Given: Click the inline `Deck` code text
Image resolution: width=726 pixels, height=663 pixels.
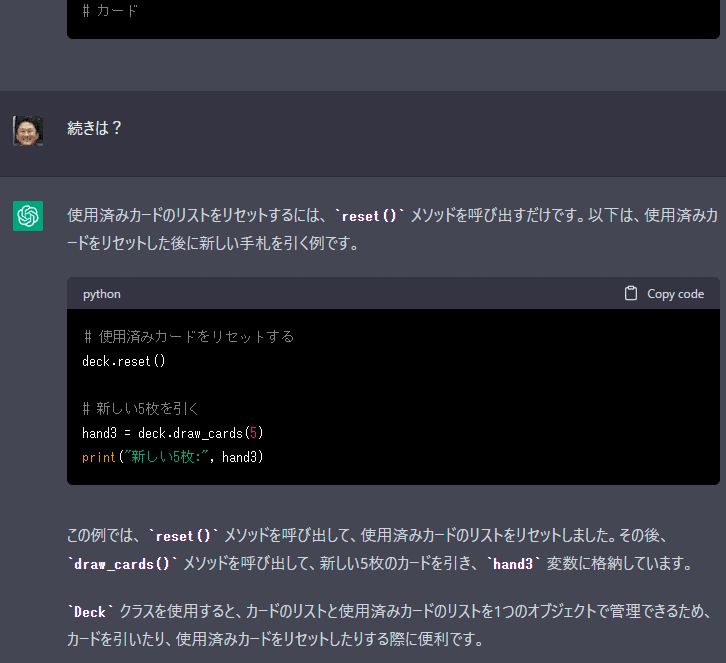Looking at the screenshot, I should click(90, 612).
